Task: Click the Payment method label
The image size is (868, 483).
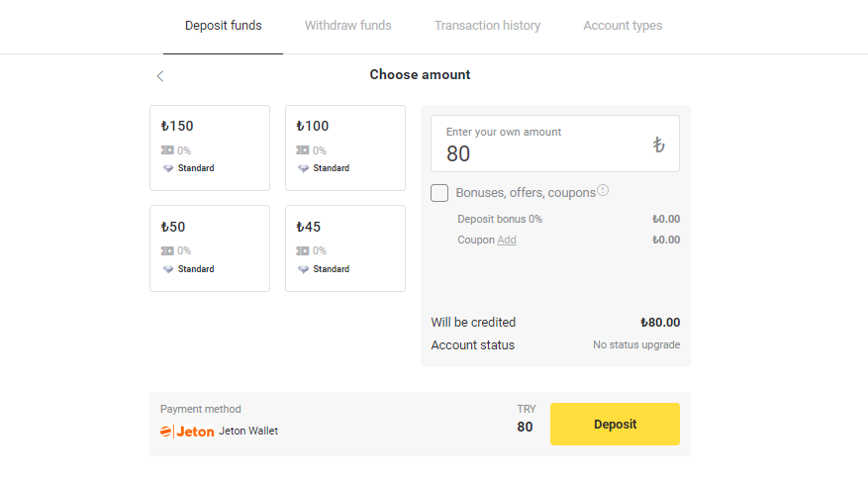Action: point(200,409)
